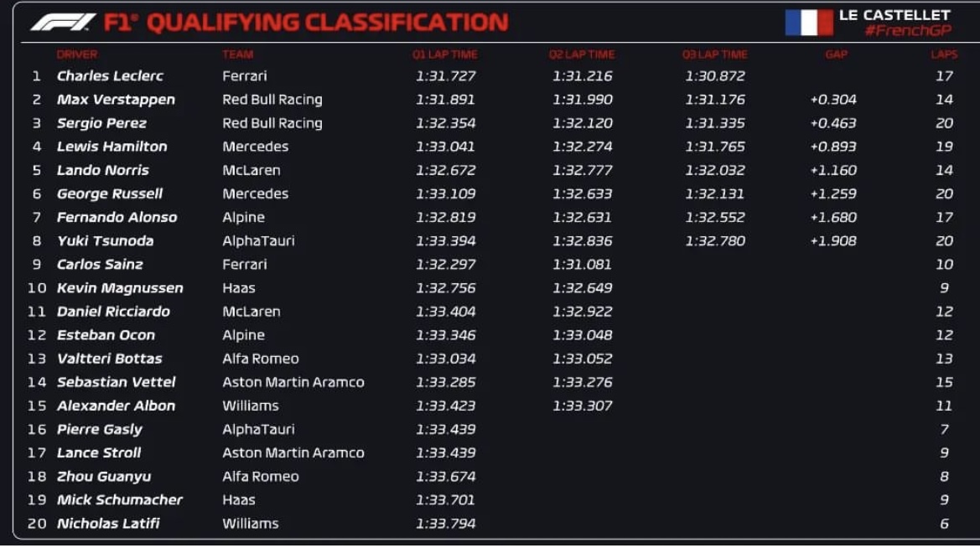The height and width of the screenshot is (548, 980).
Task: Select the Nicholas Latifi row
Action: pos(490,524)
